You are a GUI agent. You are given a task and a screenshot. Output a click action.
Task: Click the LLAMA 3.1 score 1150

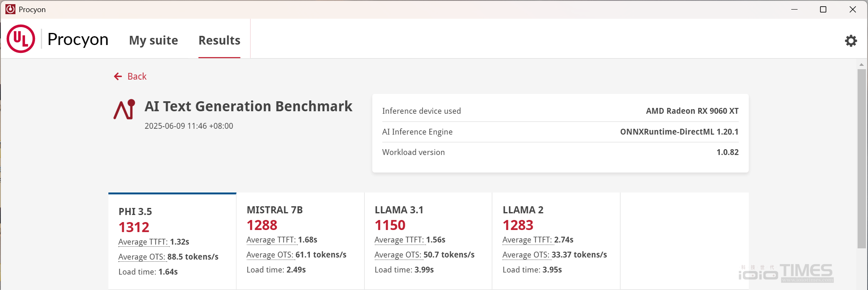click(390, 225)
